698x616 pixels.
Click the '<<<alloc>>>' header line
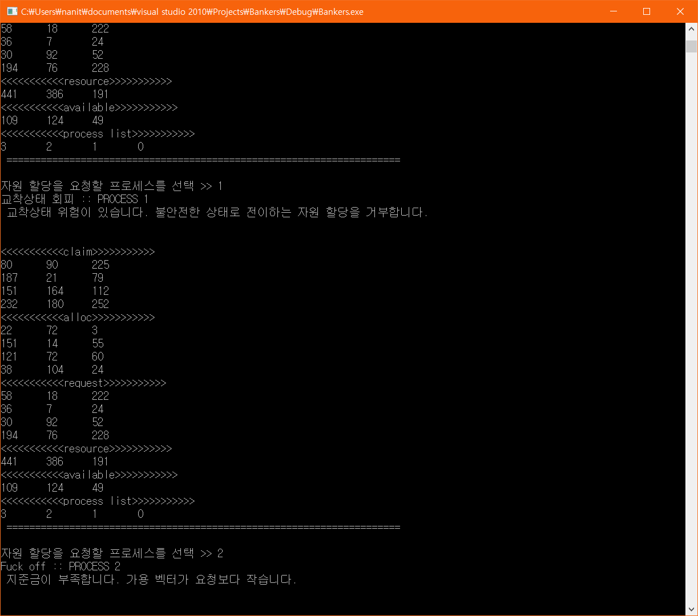[78, 317]
